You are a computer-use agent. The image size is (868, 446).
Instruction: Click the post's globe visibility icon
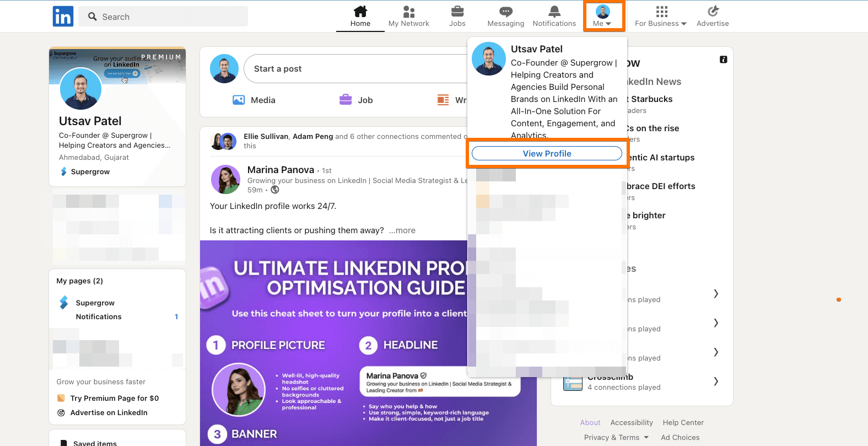pyautogui.click(x=275, y=190)
